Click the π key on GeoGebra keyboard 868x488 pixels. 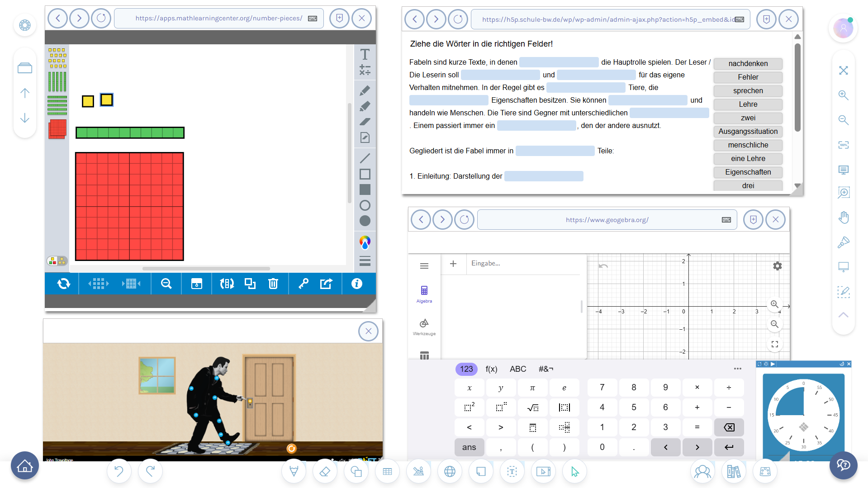click(532, 388)
